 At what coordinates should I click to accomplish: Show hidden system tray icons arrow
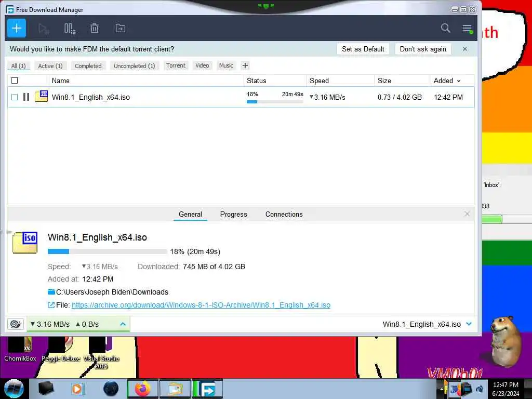point(442,389)
